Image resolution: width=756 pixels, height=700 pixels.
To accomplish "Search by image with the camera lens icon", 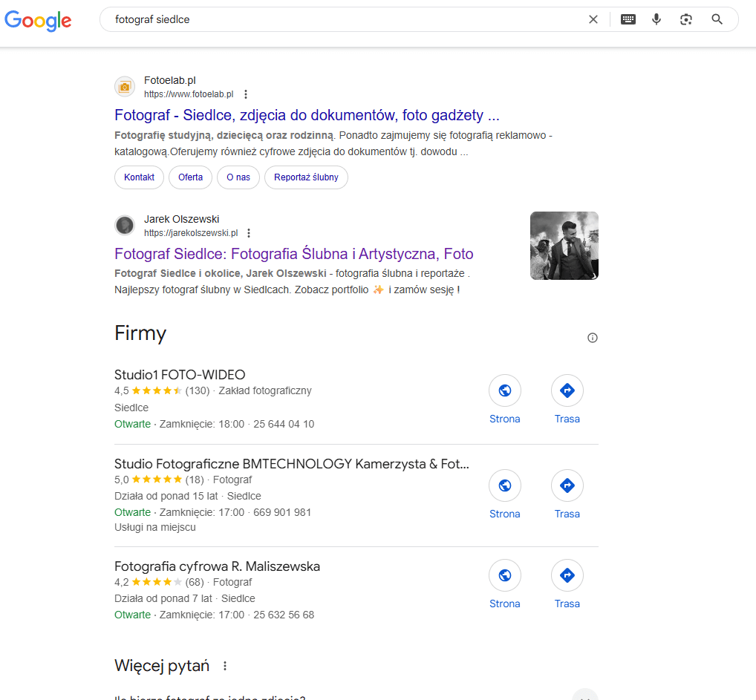I will click(686, 19).
